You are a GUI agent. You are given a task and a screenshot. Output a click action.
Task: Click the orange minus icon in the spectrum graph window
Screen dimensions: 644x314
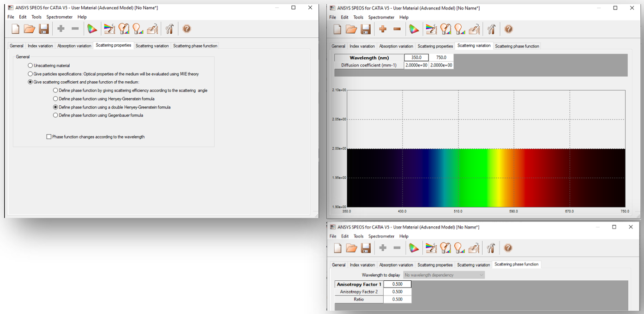(x=397, y=29)
